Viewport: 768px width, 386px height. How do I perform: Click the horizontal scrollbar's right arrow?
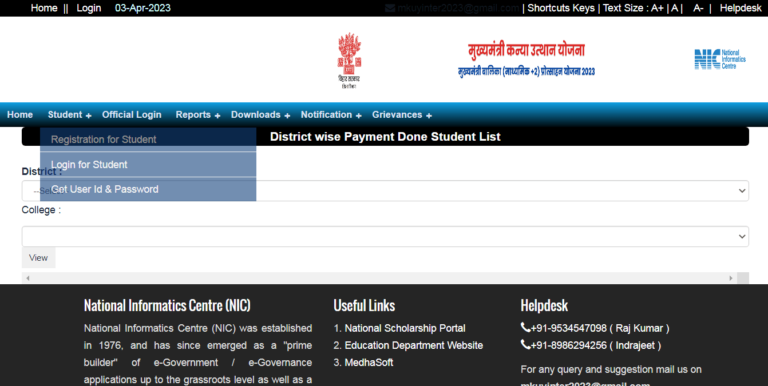click(x=731, y=278)
